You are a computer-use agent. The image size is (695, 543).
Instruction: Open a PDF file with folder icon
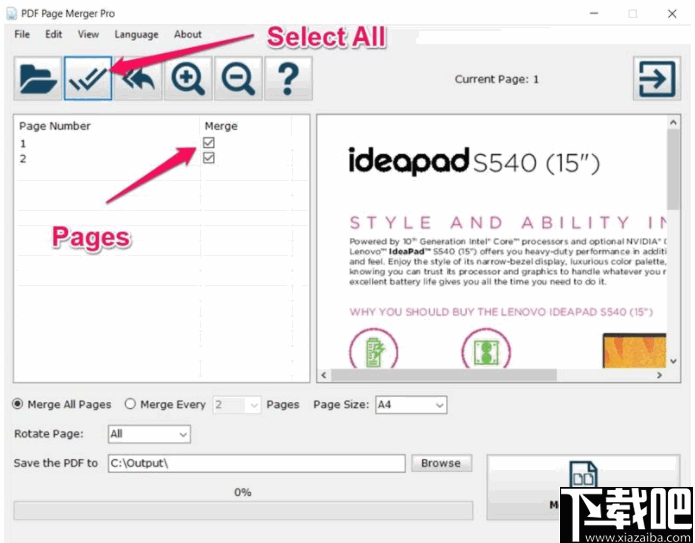pyautogui.click(x=38, y=78)
